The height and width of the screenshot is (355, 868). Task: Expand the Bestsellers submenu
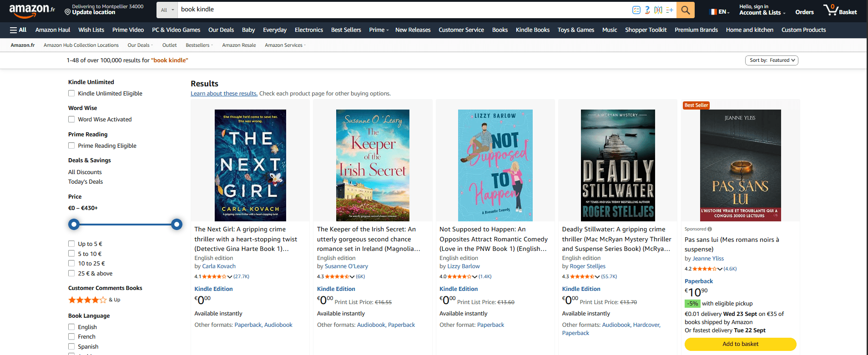pyautogui.click(x=199, y=45)
